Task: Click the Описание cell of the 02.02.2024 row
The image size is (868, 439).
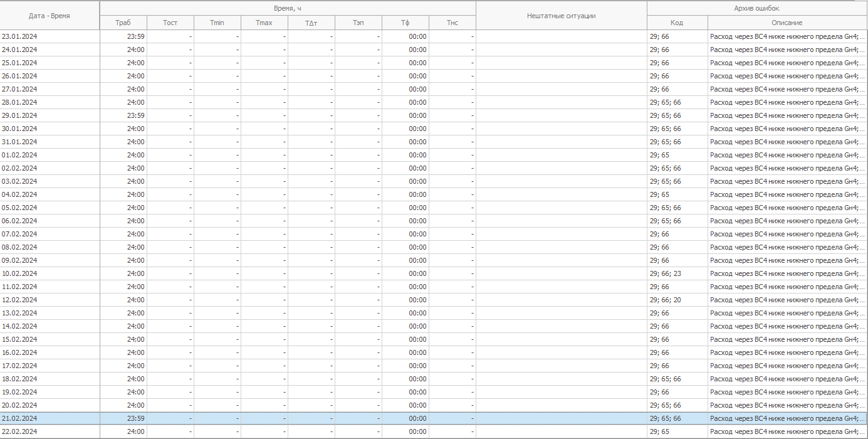Action: (x=788, y=168)
